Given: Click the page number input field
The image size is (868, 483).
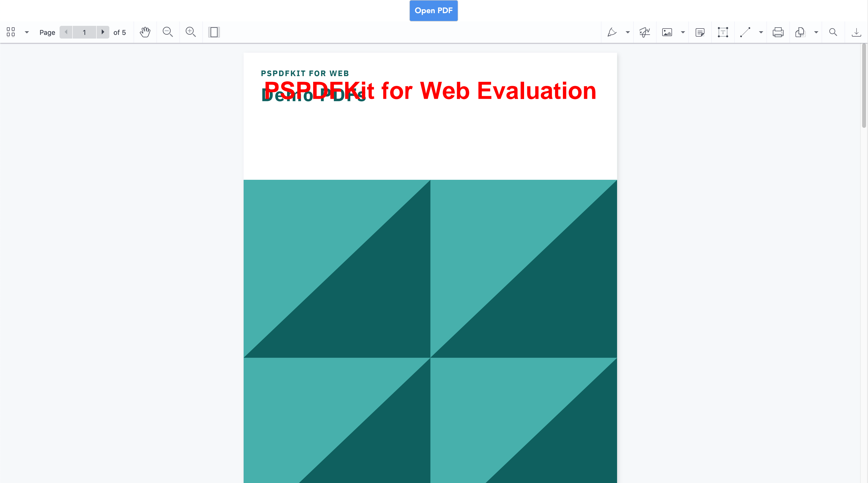Looking at the screenshot, I should tap(84, 32).
